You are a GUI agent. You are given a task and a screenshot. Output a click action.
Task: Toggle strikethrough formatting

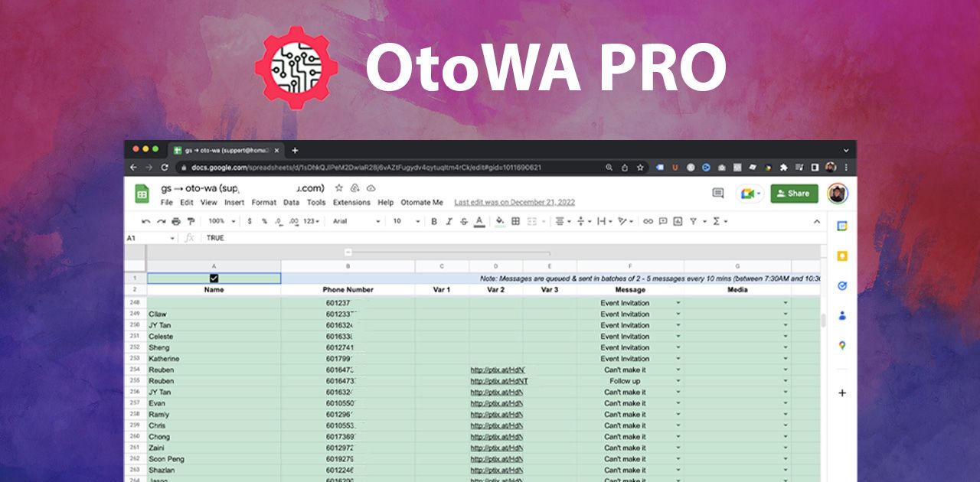tap(463, 221)
